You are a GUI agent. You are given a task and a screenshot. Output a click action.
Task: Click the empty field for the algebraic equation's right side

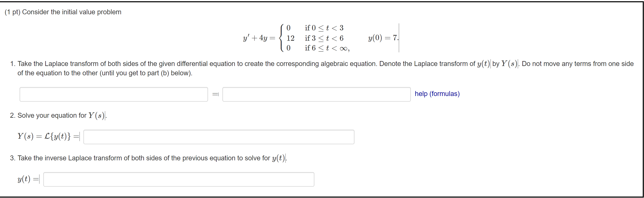coord(316,94)
